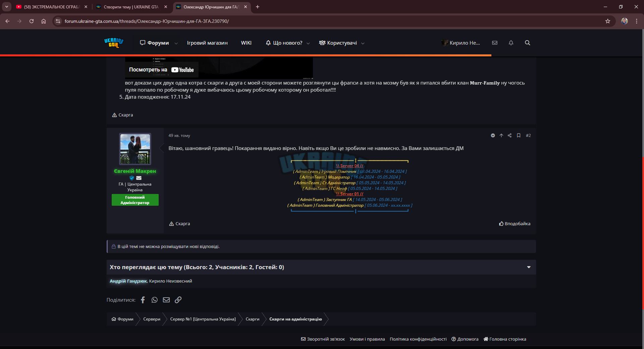Share the thread on Facebook
Image resolution: width=644 pixels, height=349 pixels.
pyautogui.click(x=143, y=300)
